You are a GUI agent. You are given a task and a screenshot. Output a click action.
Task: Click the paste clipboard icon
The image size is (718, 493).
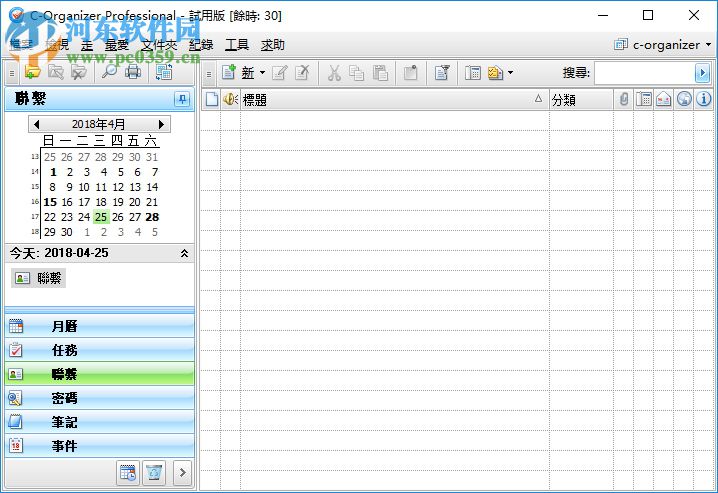click(x=380, y=72)
